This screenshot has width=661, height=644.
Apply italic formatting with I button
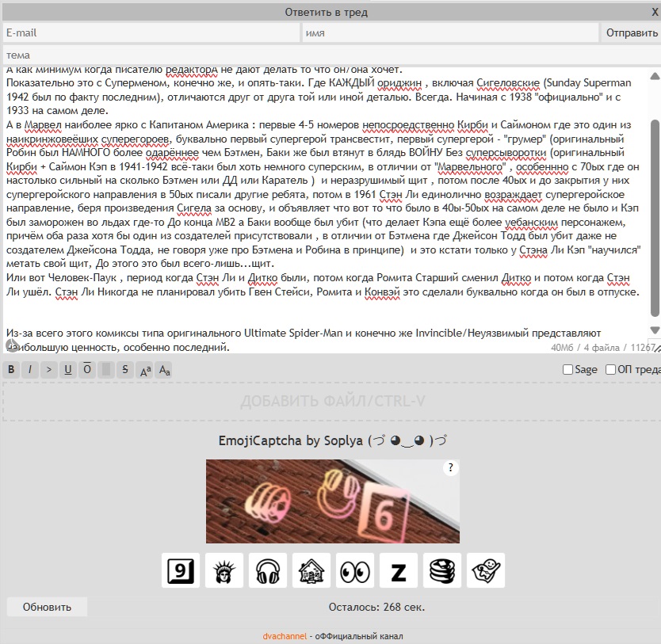(30, 370)
